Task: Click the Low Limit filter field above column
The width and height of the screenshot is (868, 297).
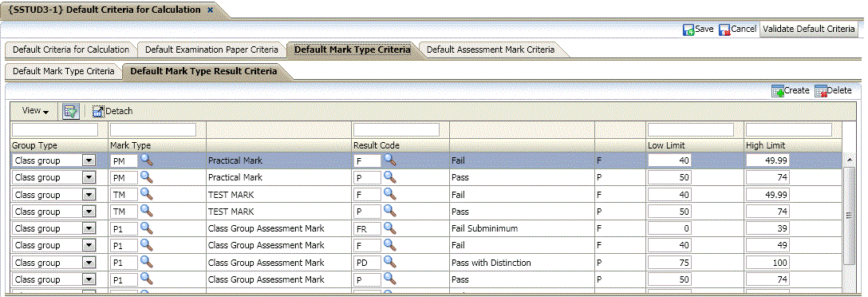Action: coord(691,129)
